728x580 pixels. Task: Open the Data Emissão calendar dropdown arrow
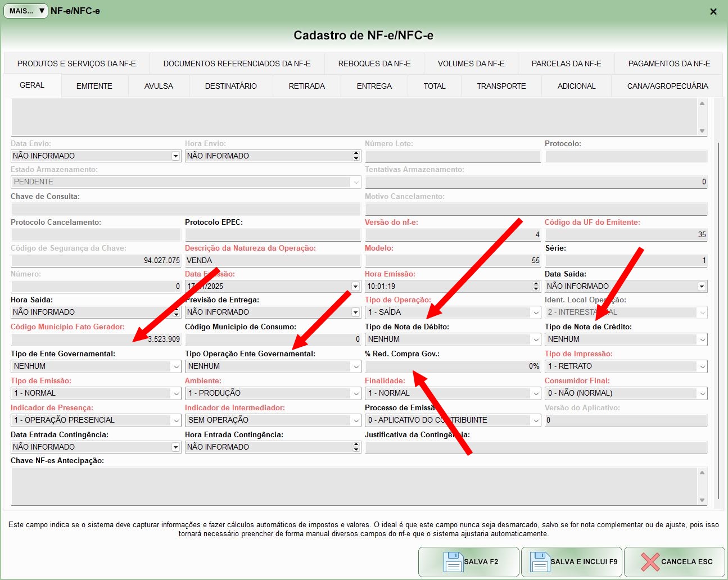coord(355,287)
